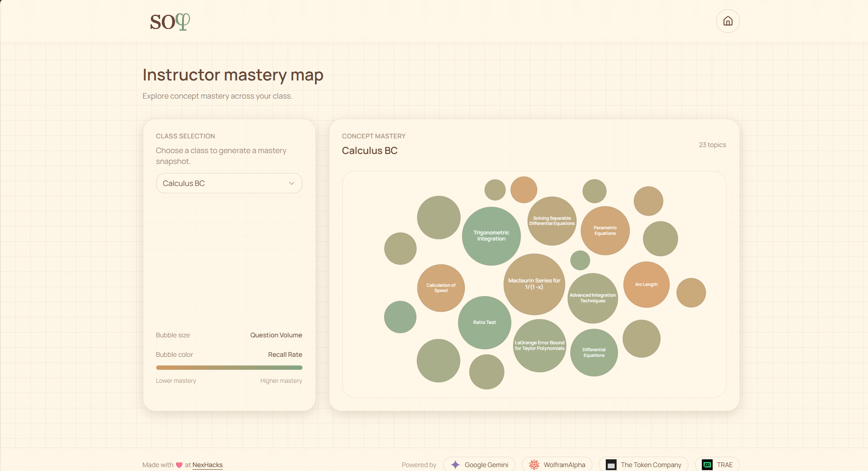This screenshot has width=868, height=471.
Task: Select the Maclaurin Series bubble
Action: [534, 284]
